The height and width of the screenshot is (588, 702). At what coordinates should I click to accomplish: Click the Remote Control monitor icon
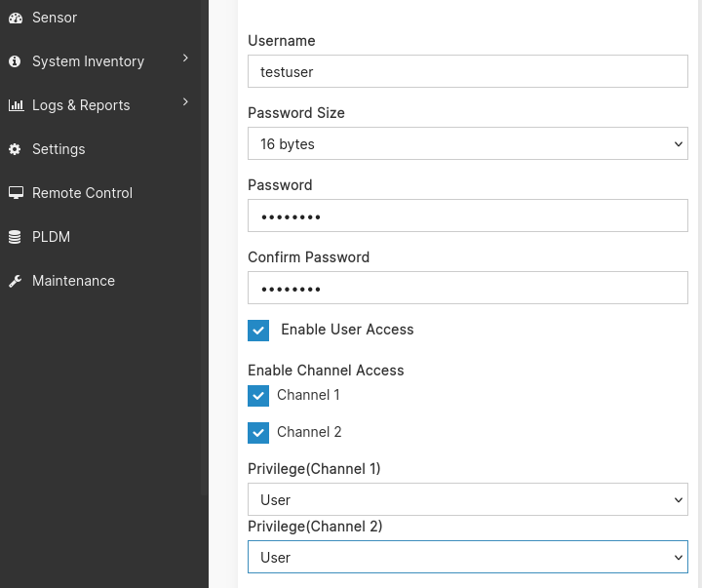pyautogui.click(x=16, y=193)
